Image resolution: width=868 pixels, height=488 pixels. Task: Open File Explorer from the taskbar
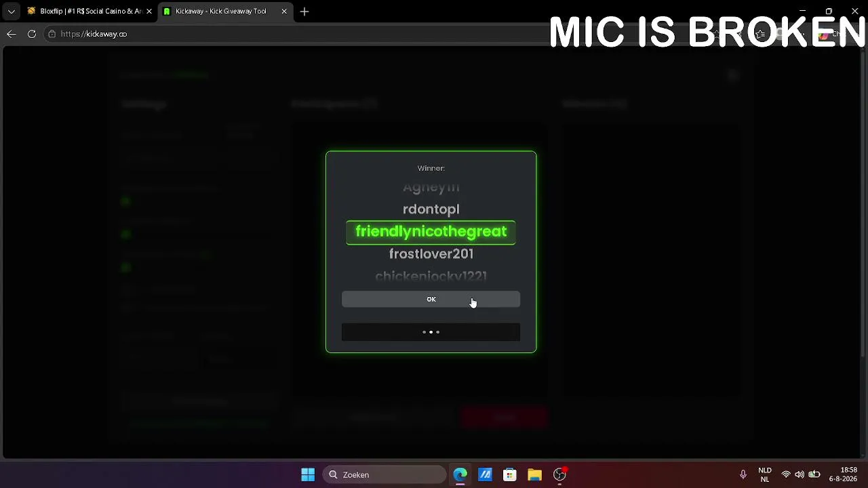(x=535, y=474)
